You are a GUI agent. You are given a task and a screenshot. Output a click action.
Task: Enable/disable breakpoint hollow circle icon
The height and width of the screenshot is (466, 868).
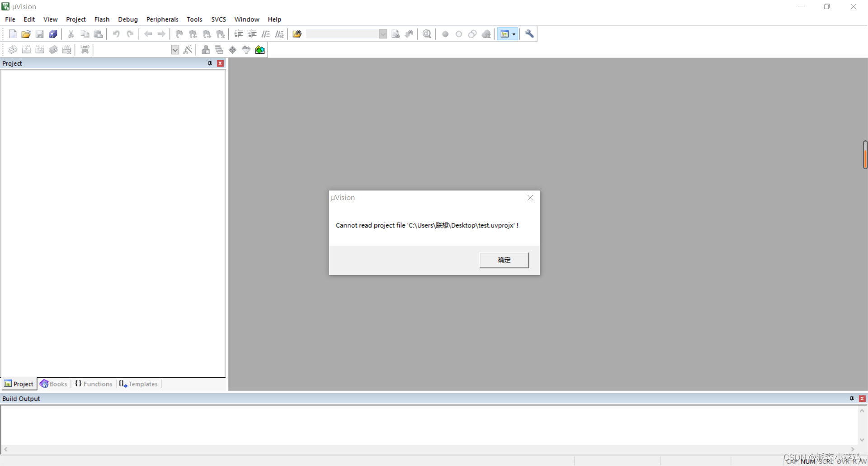(459, 34)
